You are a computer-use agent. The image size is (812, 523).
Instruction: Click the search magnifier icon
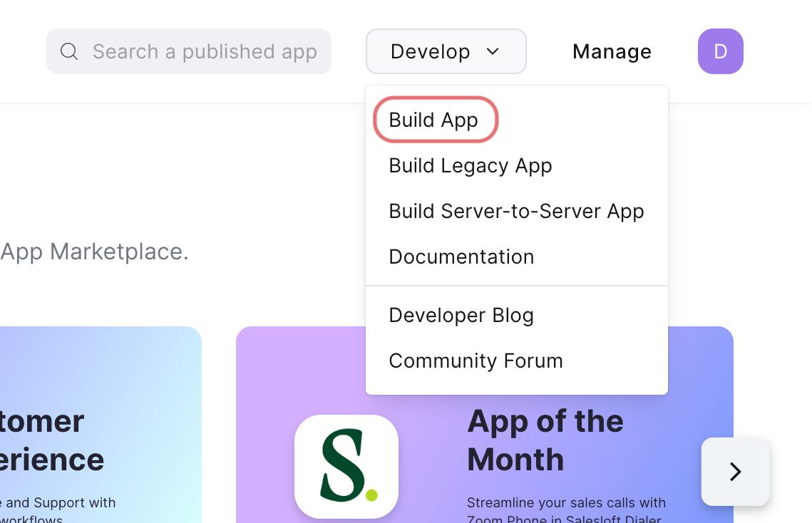pos(68,51)
